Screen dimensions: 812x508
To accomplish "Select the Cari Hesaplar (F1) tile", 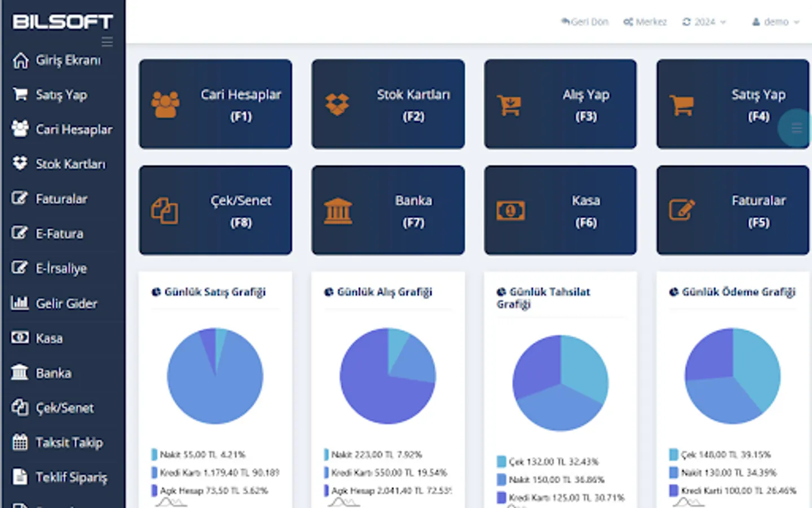I will pyautogui.click(x=215, y=104).
